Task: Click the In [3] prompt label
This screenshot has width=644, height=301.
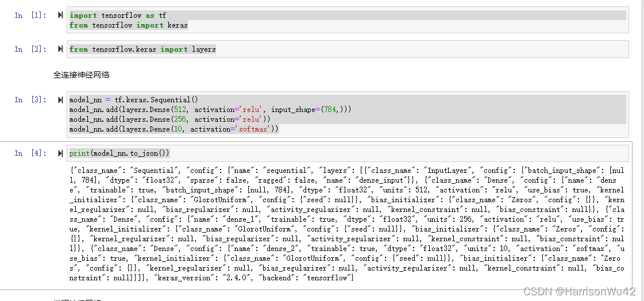Action: pos(31,100)
